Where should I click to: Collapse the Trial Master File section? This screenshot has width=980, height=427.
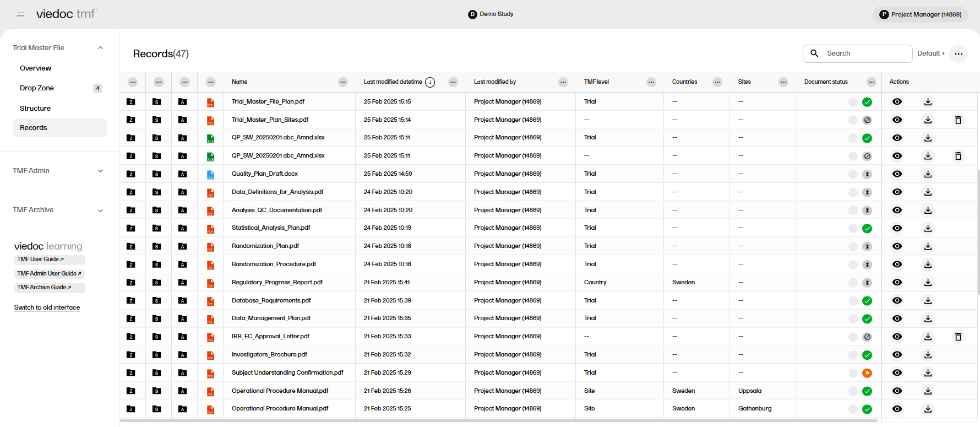(x=100, y=48)
